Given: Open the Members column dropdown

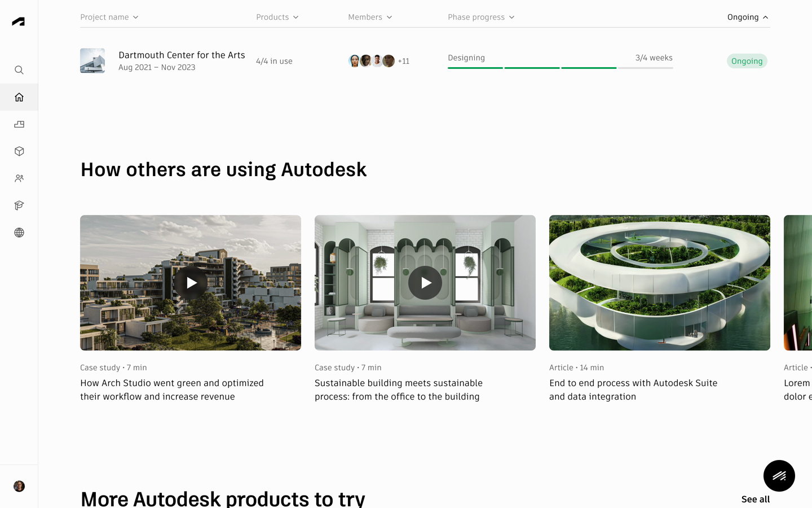Looking at the screenshot, I should [370, 17].
